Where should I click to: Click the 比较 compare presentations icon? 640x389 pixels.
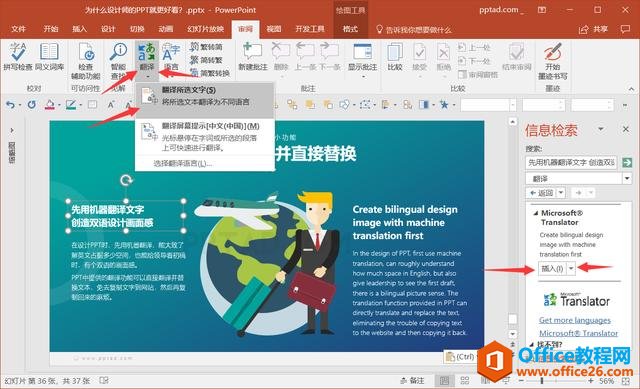pos(395,52)
